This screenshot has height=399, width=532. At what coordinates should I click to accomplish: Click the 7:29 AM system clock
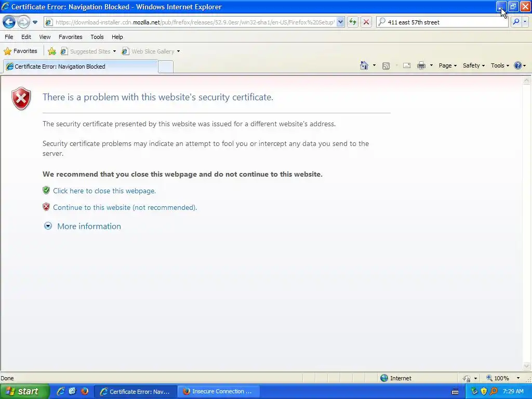click(x=513, y=391)
